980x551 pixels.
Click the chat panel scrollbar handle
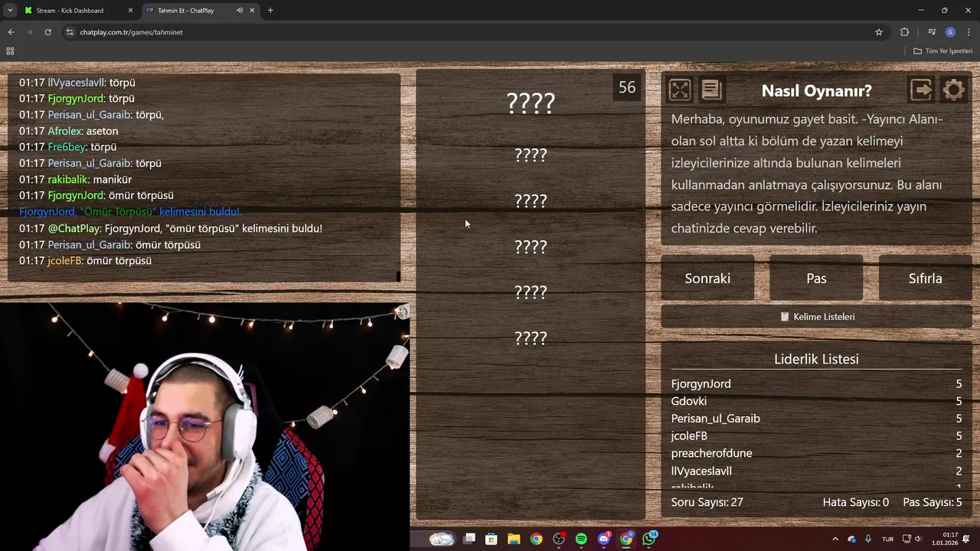click(x=398, y=276)
